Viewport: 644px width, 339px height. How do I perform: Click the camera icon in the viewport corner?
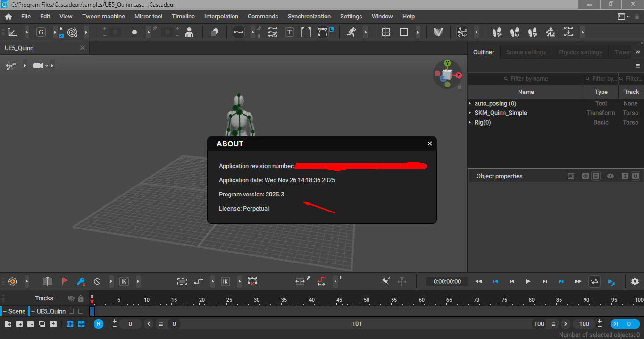coord(38,66)
